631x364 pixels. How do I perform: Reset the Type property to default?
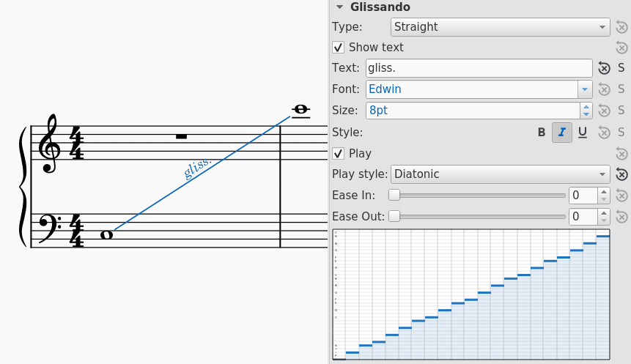621,27
